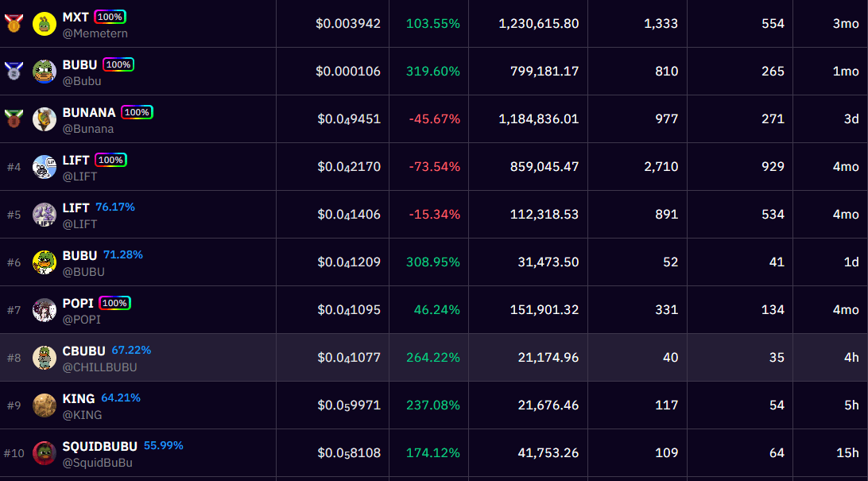This screenshot has width=868, height=481.
Task: Click the gold medal rank icon
Action: (14, 24)
